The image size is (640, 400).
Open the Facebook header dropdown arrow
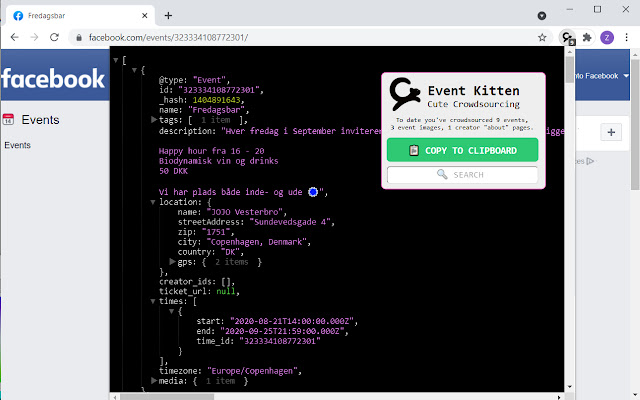[627, 76]
